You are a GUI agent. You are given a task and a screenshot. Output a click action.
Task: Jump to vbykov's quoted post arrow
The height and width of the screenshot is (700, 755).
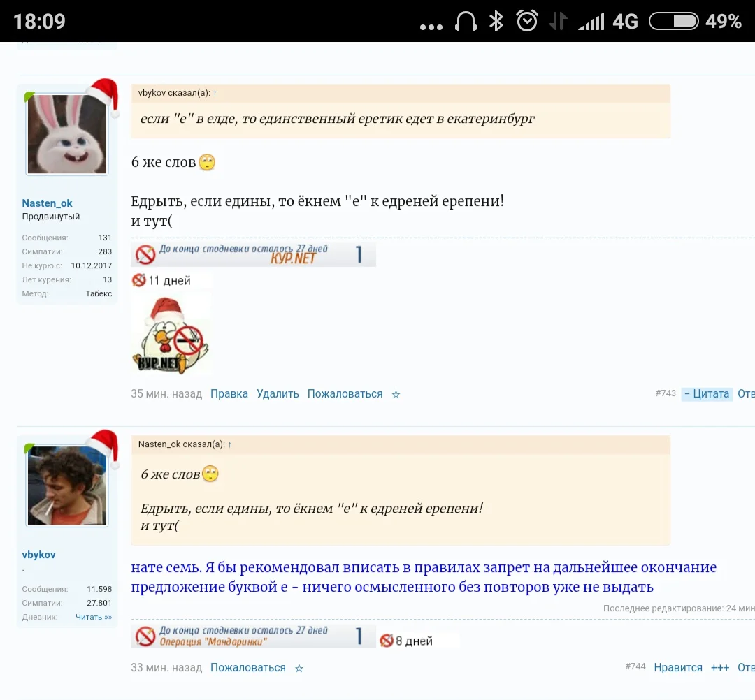[x=215, y=94]
